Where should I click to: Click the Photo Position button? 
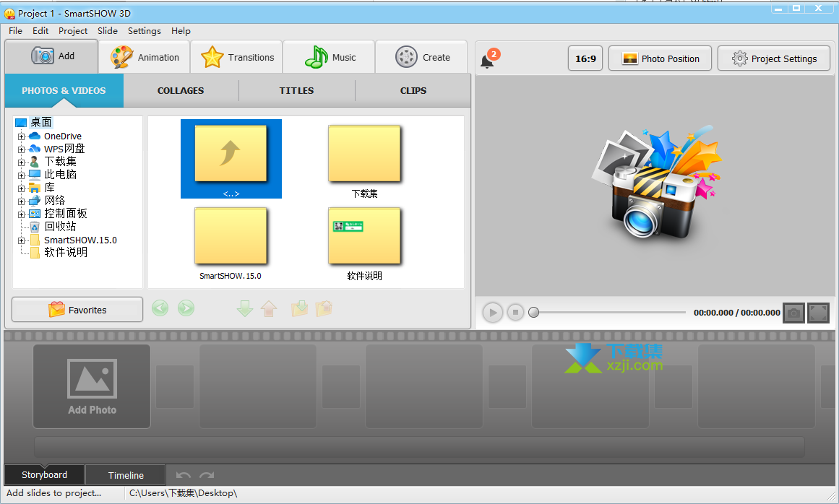point(661,58)
